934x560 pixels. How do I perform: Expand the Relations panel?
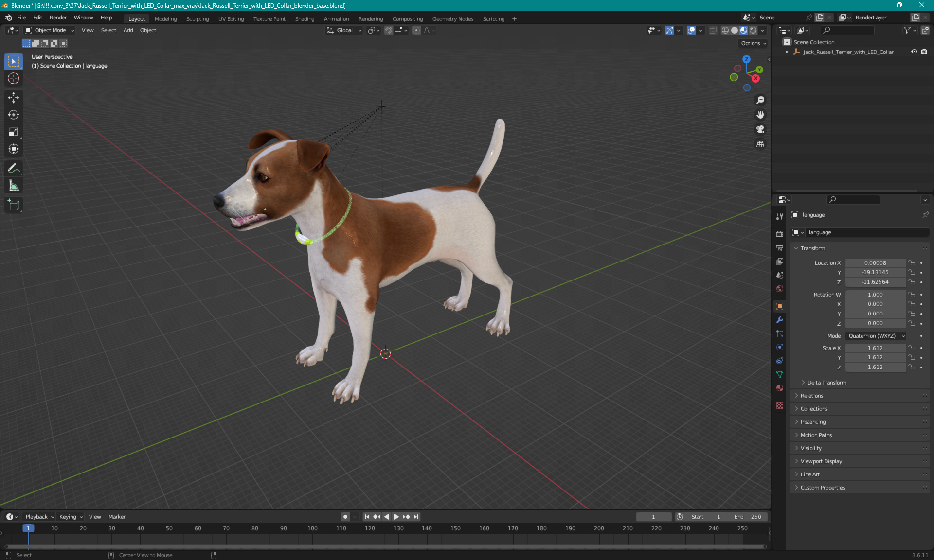point(812,396)
